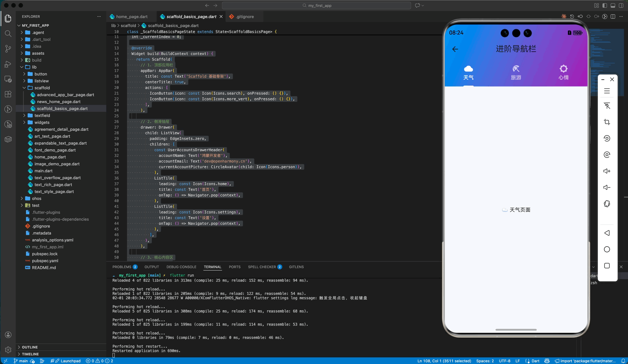The image size is (628, 364).
Task: Tap the emulator home circle button
Action: [607, 249]
